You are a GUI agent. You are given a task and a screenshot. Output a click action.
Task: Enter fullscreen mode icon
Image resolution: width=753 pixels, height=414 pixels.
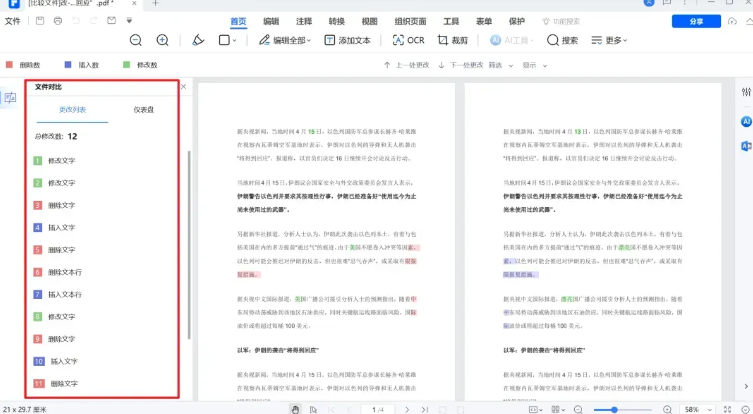coord(728,409)
